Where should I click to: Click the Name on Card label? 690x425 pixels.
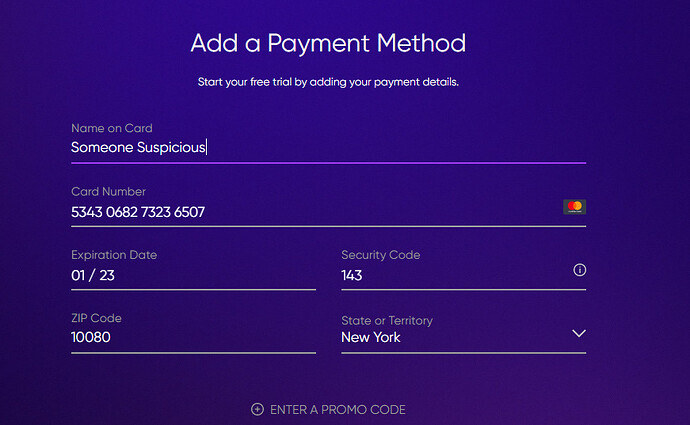click(x=111, y=128)
